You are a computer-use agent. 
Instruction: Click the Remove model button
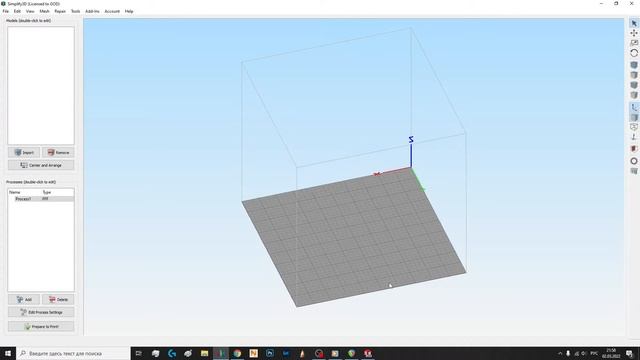point(58,152)
